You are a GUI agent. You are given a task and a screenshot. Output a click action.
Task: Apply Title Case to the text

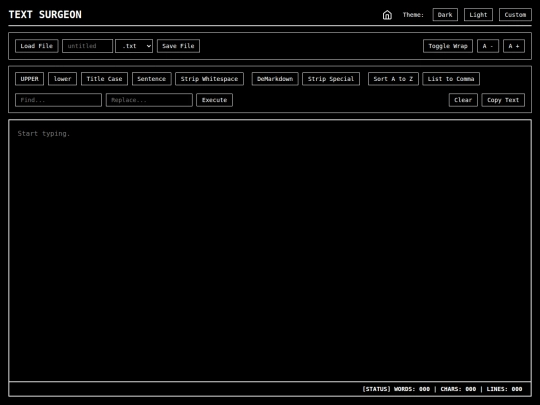(x=104, y=79)
